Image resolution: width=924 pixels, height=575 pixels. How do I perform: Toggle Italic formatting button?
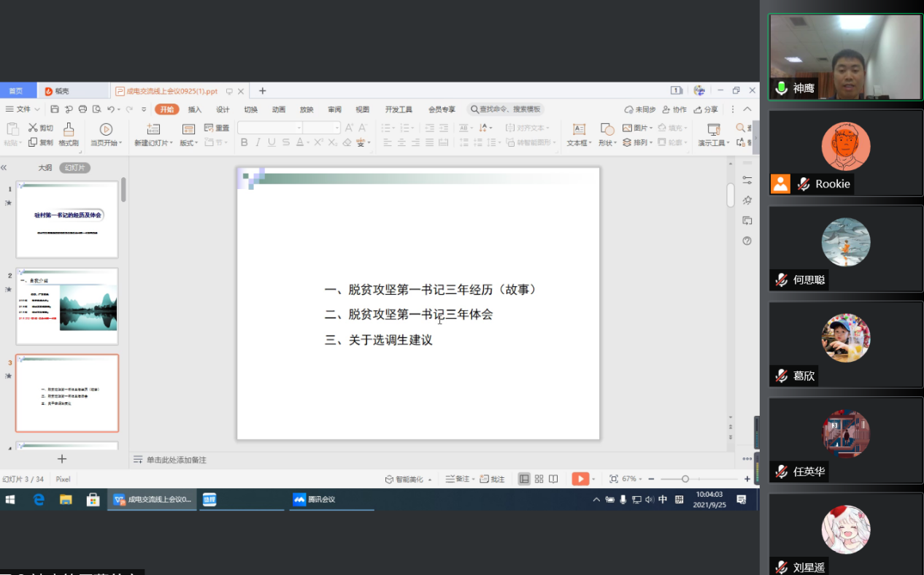258,142
